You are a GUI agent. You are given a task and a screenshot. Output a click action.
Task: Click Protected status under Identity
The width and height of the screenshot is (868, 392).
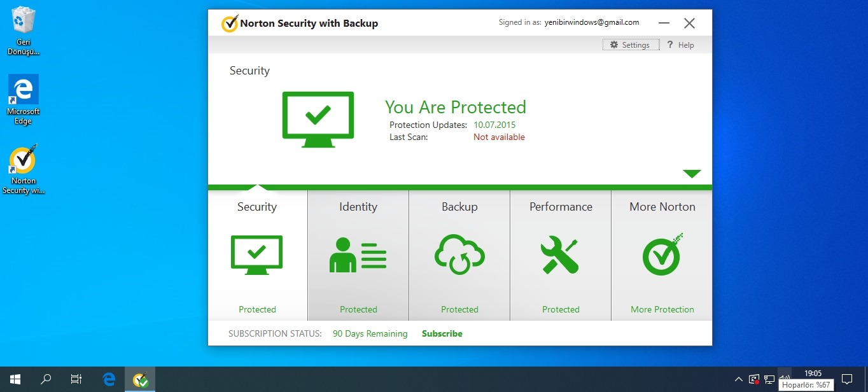point(358,309)
